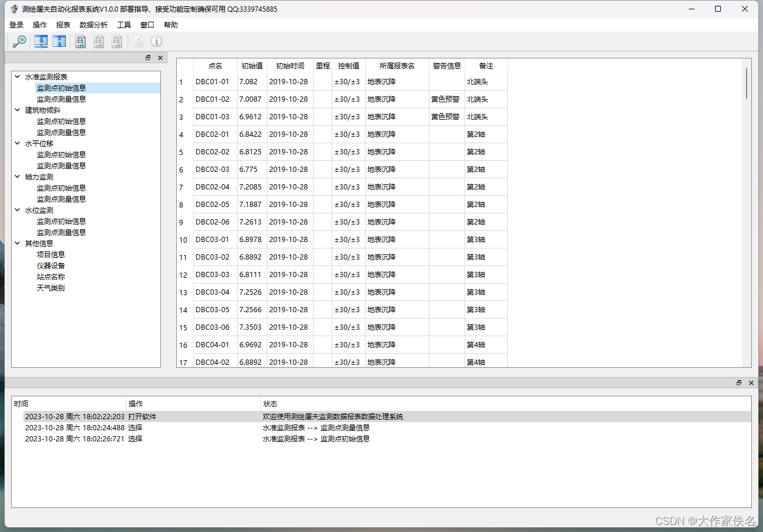Click the 第4轴 cell in row DBC04-01
The image size is (763, 532).
pyautogui.click(x=486, y=345)
